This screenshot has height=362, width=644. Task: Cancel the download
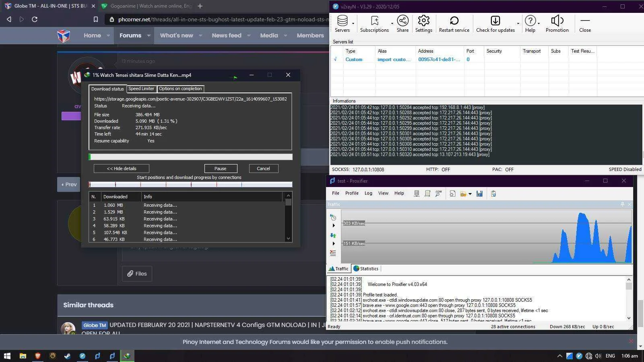(x=264, y=169)
